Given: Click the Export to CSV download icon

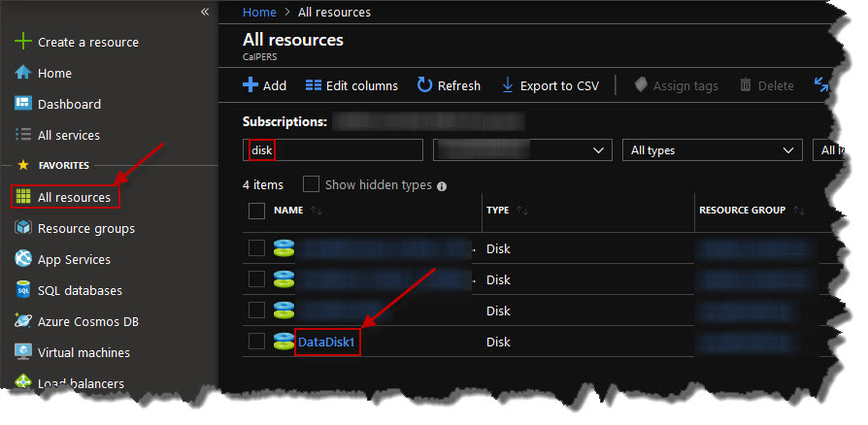Looking at the screenshot, I should coord(507,85).
